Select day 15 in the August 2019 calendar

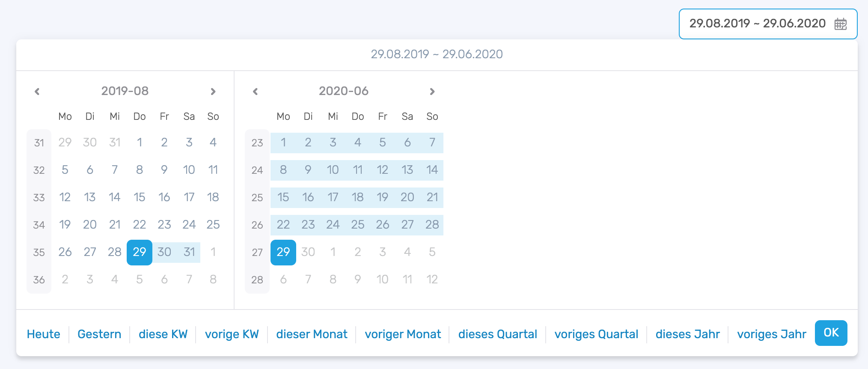point(139,197)
